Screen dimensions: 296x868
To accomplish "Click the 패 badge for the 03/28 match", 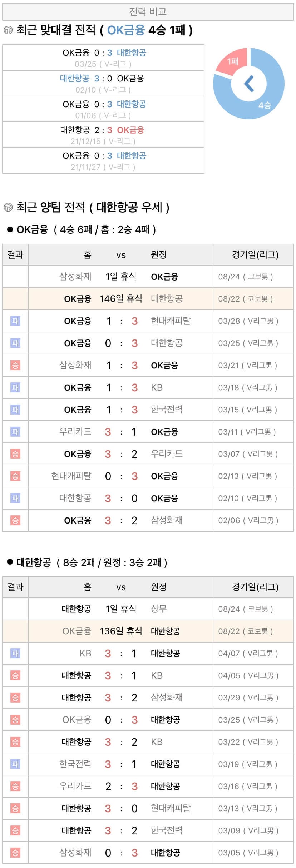I will click(x=15, y=321).
